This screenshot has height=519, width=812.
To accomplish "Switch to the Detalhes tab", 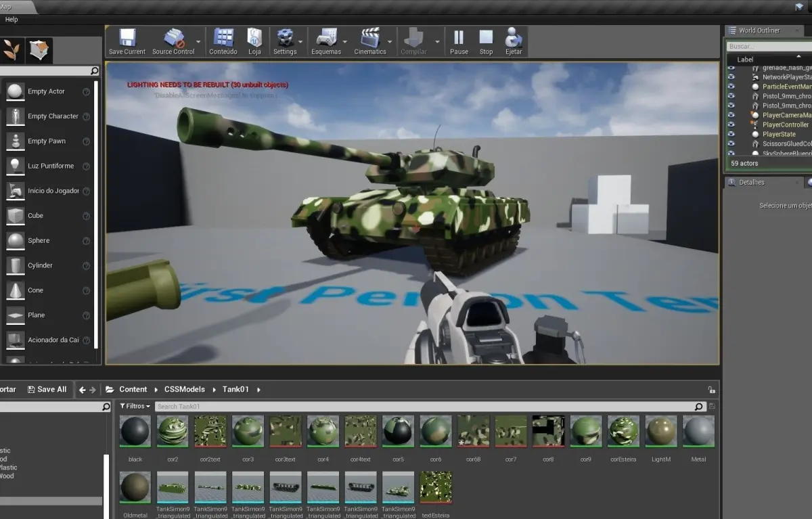I will pyautogui.click(x=751, y=182).
